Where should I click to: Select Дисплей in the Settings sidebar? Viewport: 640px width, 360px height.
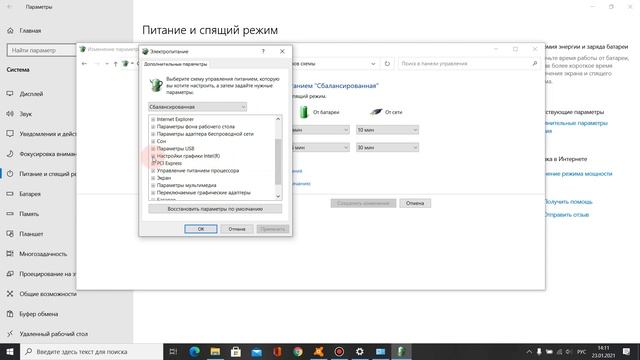point(31,94)
